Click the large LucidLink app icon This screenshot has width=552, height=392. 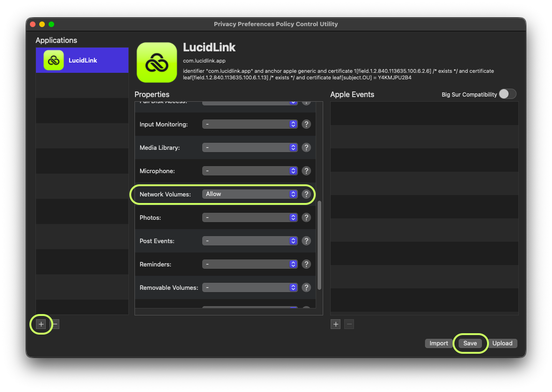pos(156,62)
